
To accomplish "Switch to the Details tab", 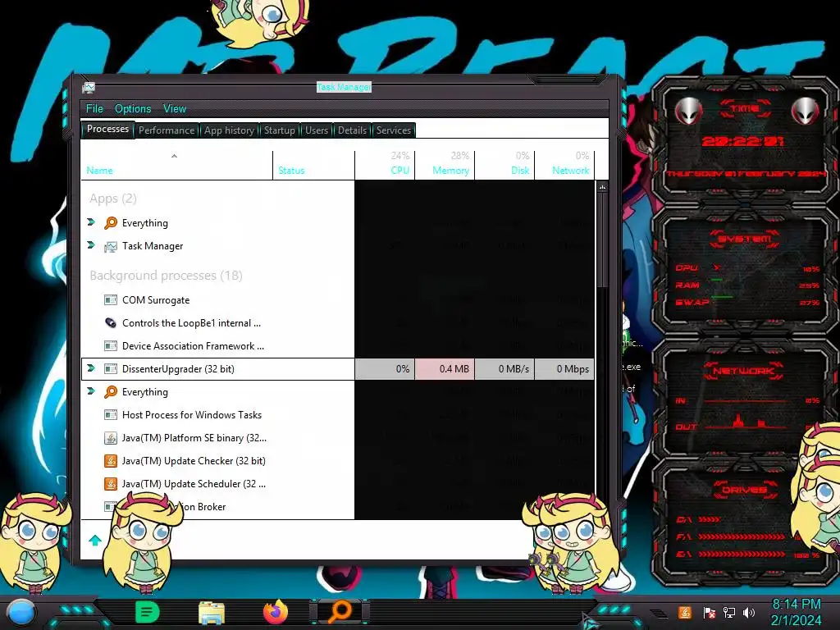I will tap(352, 130).
